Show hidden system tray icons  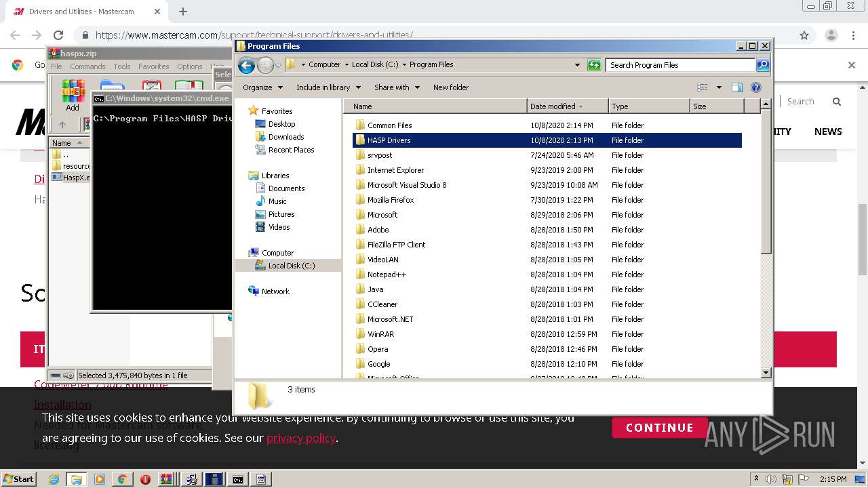pyautogui.click(x=756, y=479)
